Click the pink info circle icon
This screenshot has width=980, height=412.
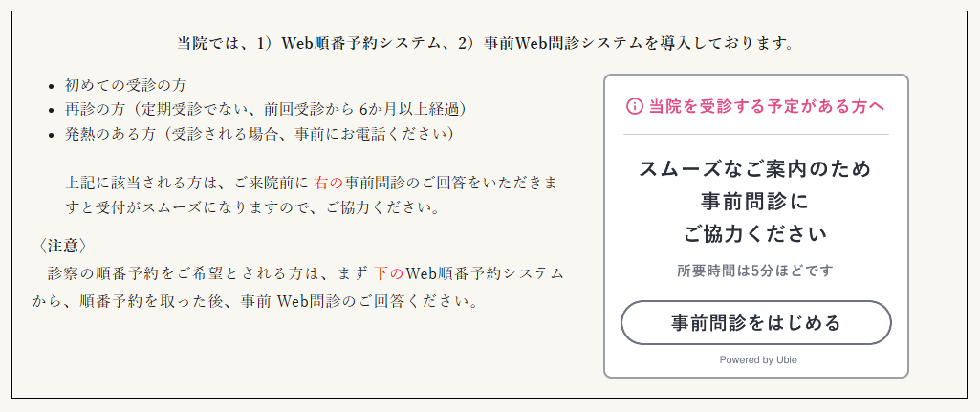click(634, 106)
